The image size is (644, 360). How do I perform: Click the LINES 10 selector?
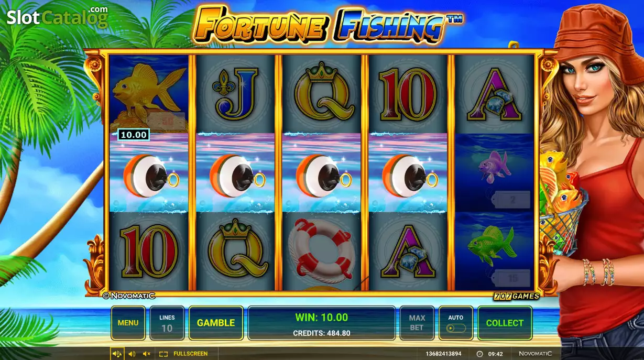[167, 323]
